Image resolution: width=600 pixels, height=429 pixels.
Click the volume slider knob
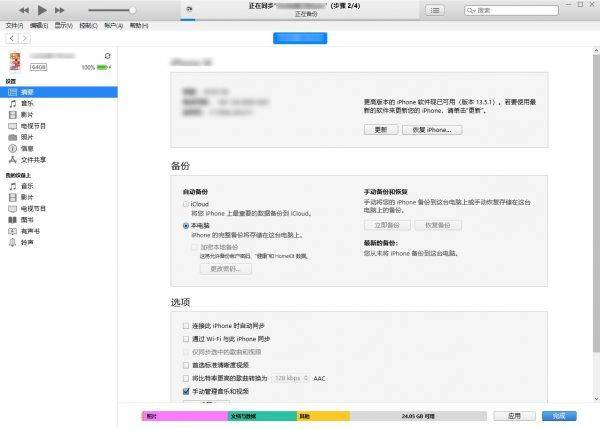tap(132, 10)
